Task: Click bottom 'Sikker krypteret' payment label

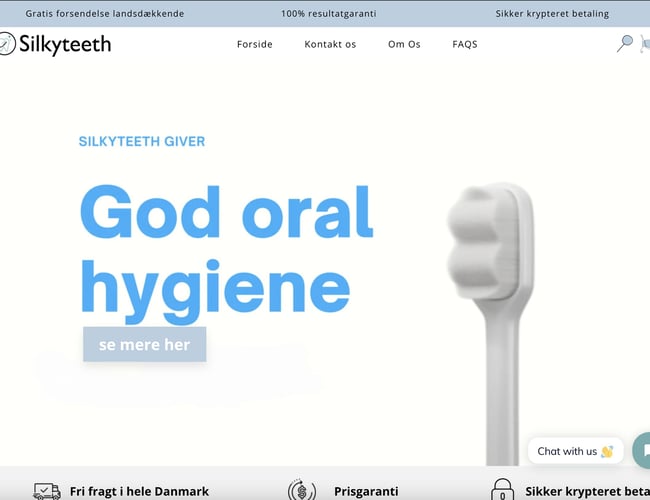Action: (x=587, y=491)
